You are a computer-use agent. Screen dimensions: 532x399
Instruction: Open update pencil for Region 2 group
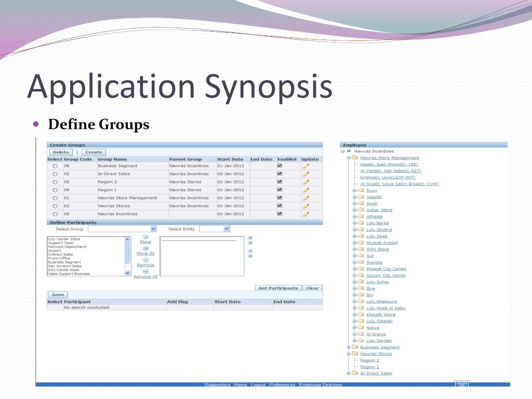coord(306,182)
